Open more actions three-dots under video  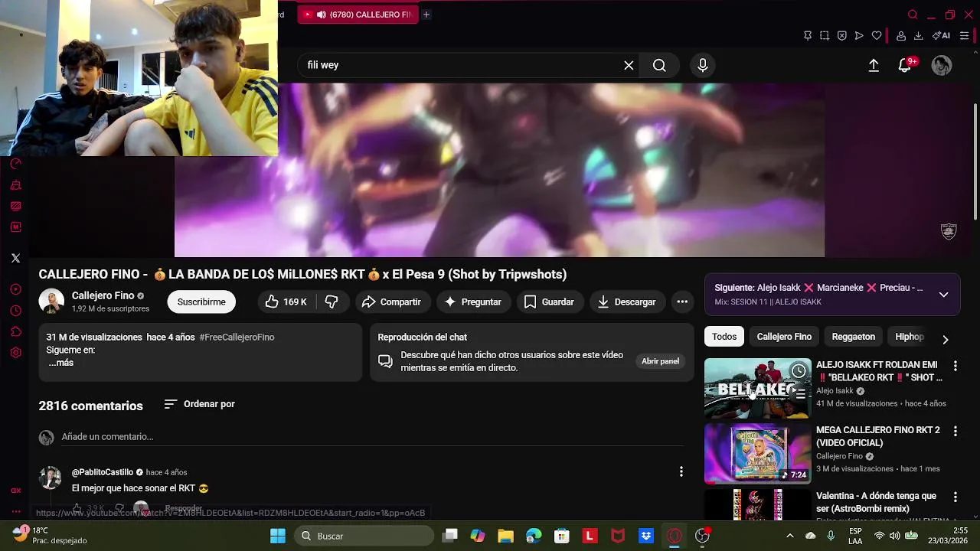point(682,302)
